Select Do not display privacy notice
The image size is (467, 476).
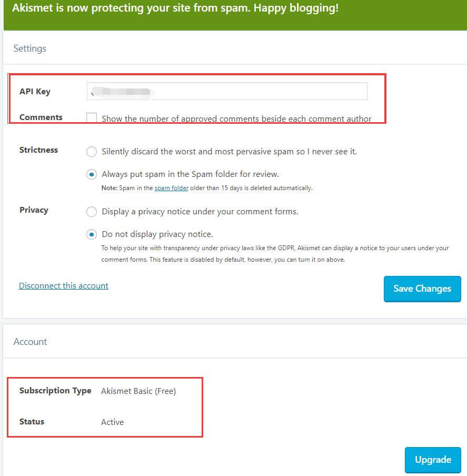click(92, 234)
